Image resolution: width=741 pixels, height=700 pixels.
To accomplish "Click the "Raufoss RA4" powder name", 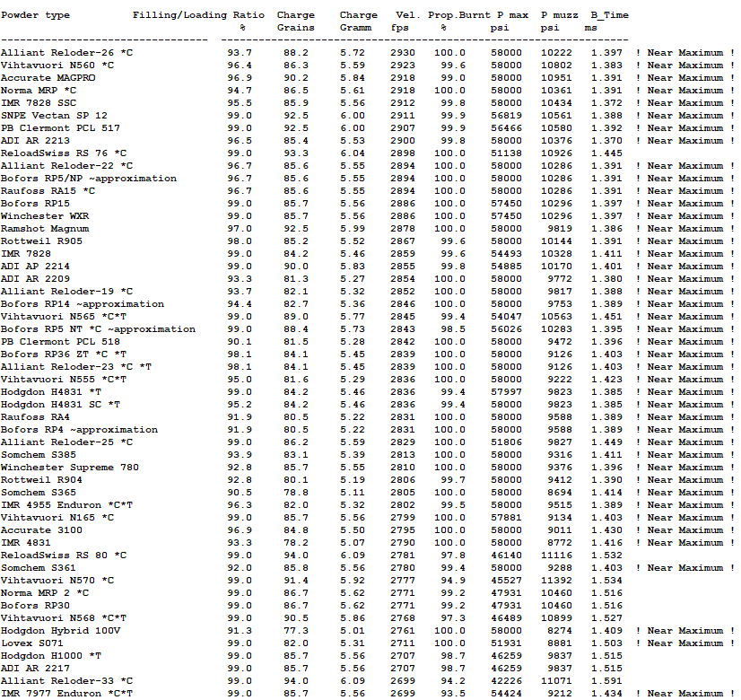I will point(36,417).
